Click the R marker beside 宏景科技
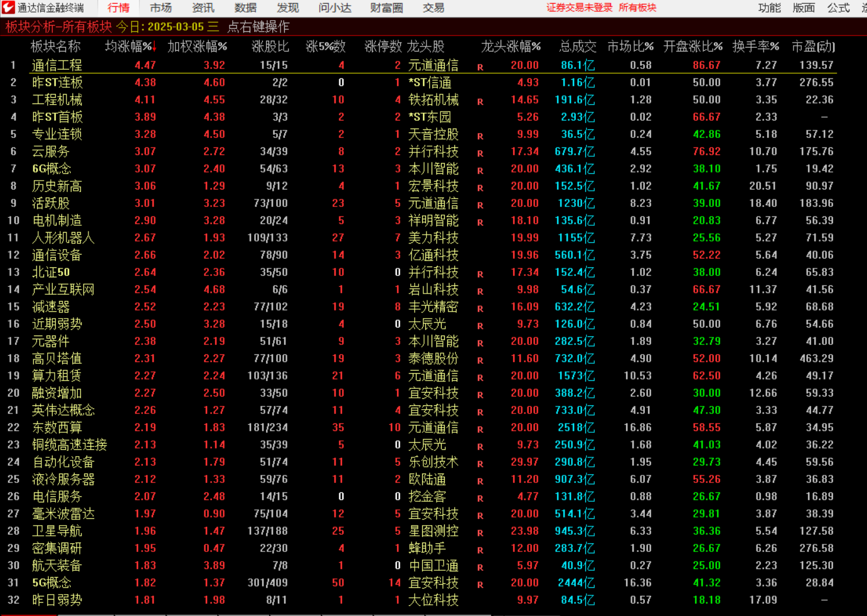Image resolution: width=867 pixels, height=616 pixels. click(x=480, y=188)
